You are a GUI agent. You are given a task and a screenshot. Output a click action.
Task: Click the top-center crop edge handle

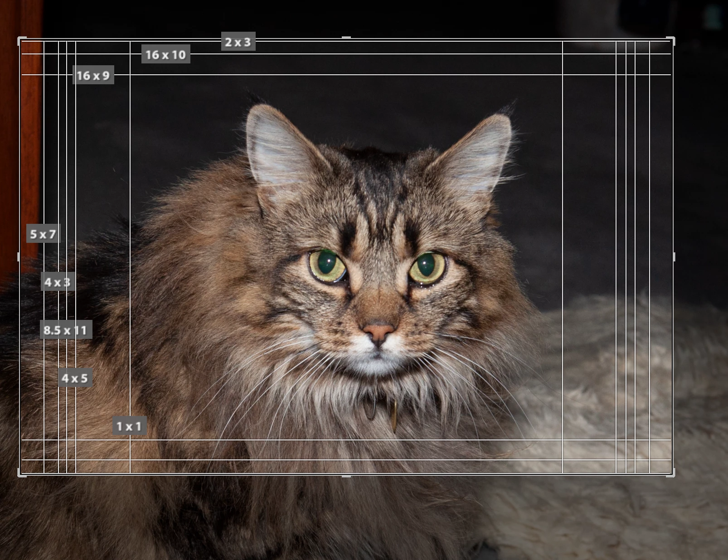[346, 38]
